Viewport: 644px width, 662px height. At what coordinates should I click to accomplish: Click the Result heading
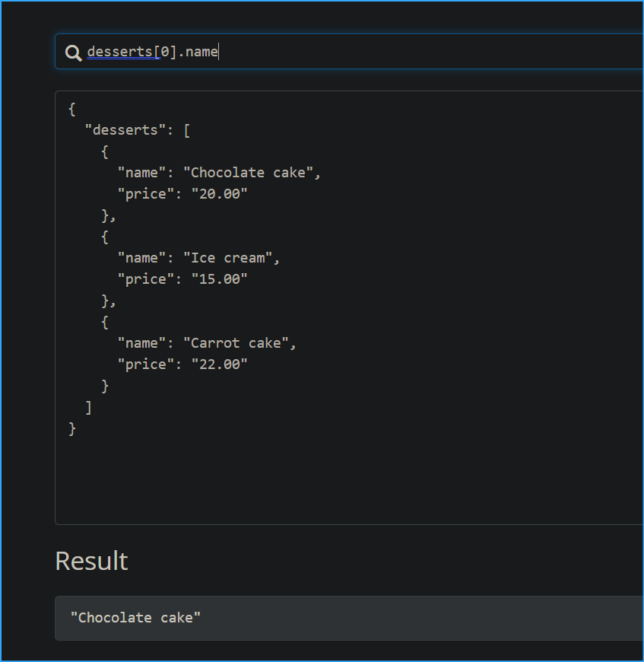click(x=91, y=561)
